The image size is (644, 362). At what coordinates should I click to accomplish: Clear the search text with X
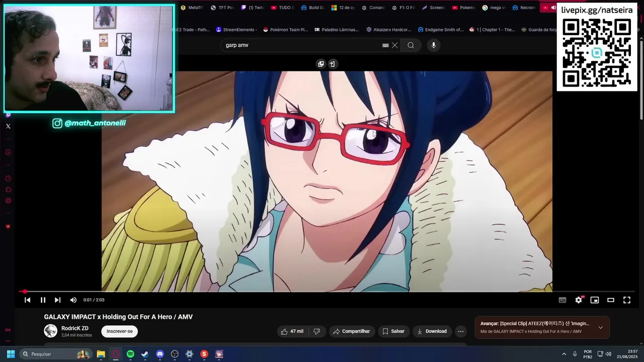[x=395, y=45]
